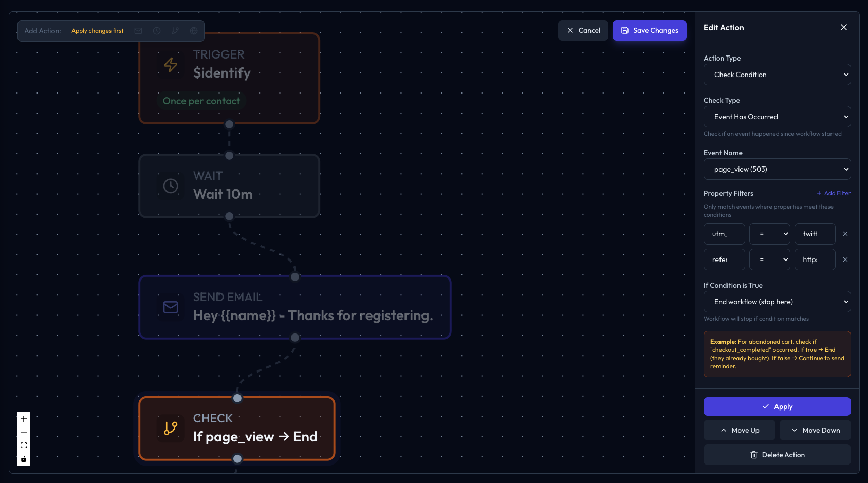This screenshot has width=868, height=483.
Task: Select the Wait clock icon in Add Action toolbar
Action: pyautogui.click(x=156, y=31)
